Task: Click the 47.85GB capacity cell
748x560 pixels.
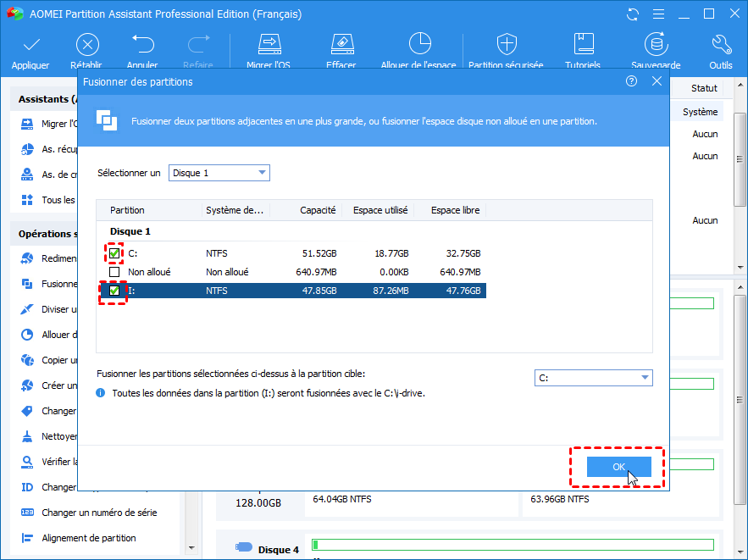Action: pos(319,291)
